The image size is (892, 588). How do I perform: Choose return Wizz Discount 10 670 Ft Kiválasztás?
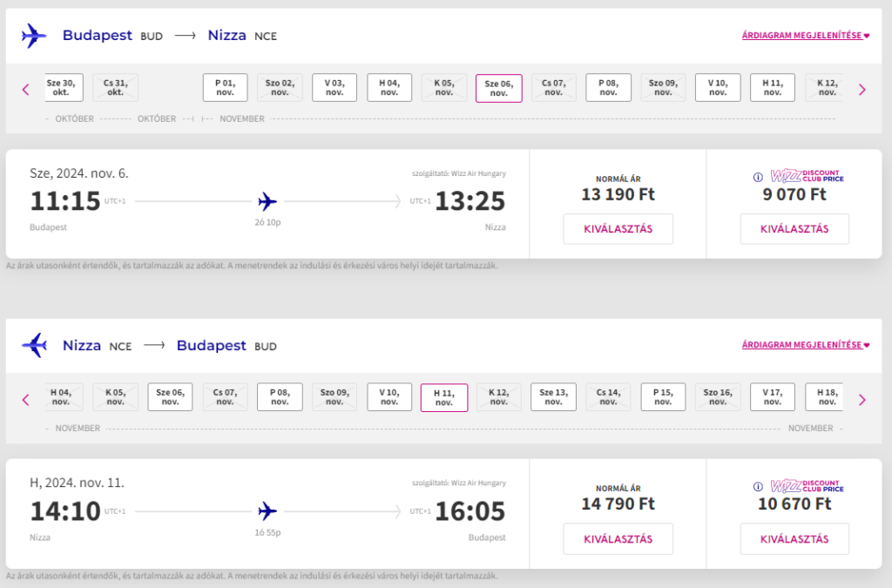(794, 539)
